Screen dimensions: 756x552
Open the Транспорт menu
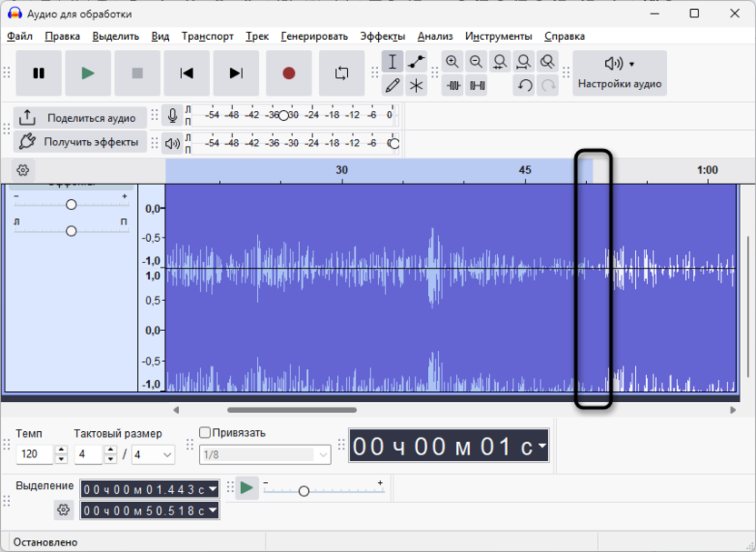pyautogui.click(x=207, y=36)
